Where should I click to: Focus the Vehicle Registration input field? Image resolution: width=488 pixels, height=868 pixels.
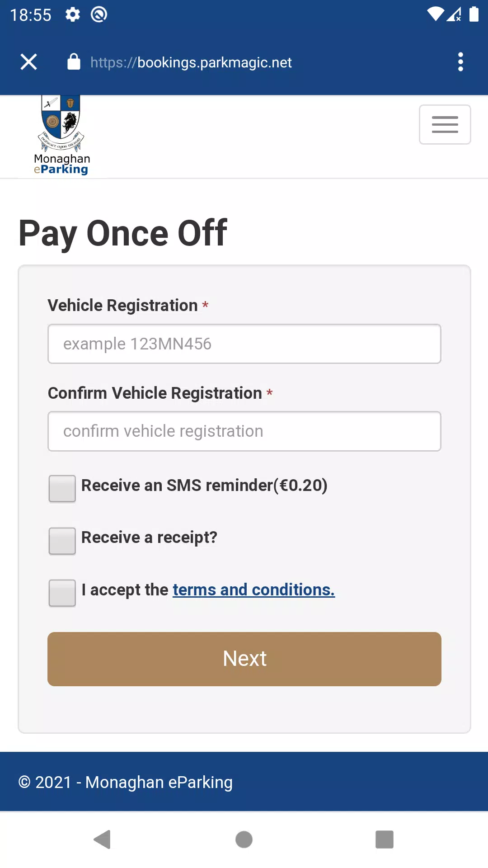[x=244, y=344]
